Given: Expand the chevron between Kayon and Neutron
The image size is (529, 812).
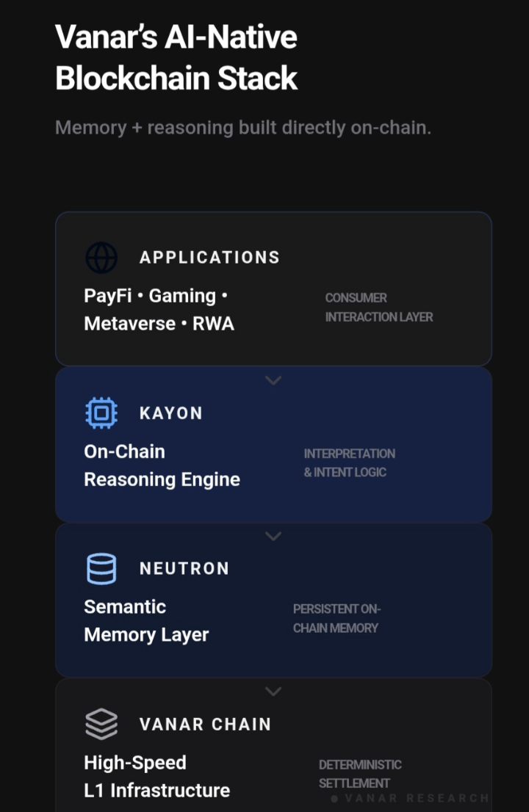Looking at the screenshot, I should pyautogui.click(x=273, y=536).
